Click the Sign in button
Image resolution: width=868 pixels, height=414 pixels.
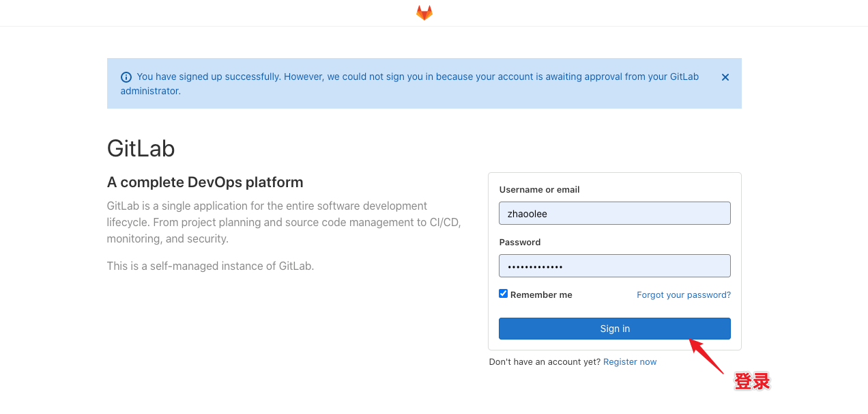tap(615, 329)
